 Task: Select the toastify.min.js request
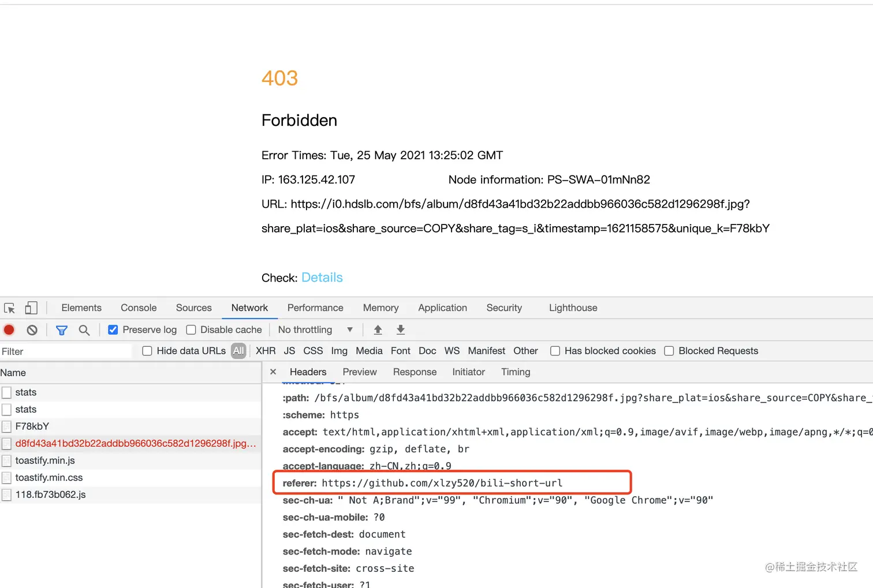click(x=130, y=460)
